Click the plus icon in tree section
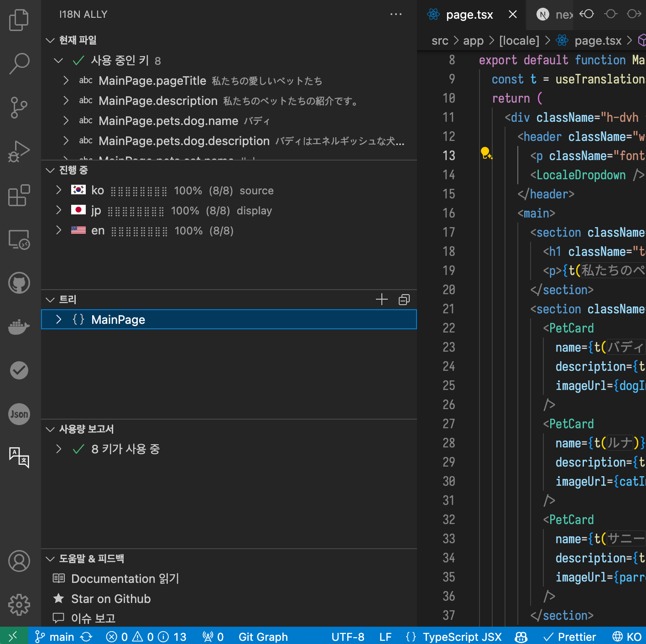Image resolution: width=646 pixels, height=644 pixels. coord(382,300)
